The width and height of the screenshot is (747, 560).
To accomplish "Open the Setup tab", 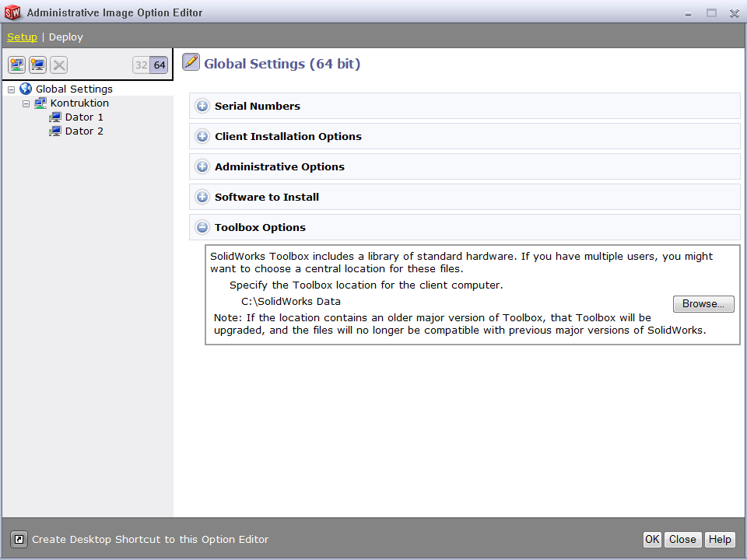I will (x=22, y=37).
